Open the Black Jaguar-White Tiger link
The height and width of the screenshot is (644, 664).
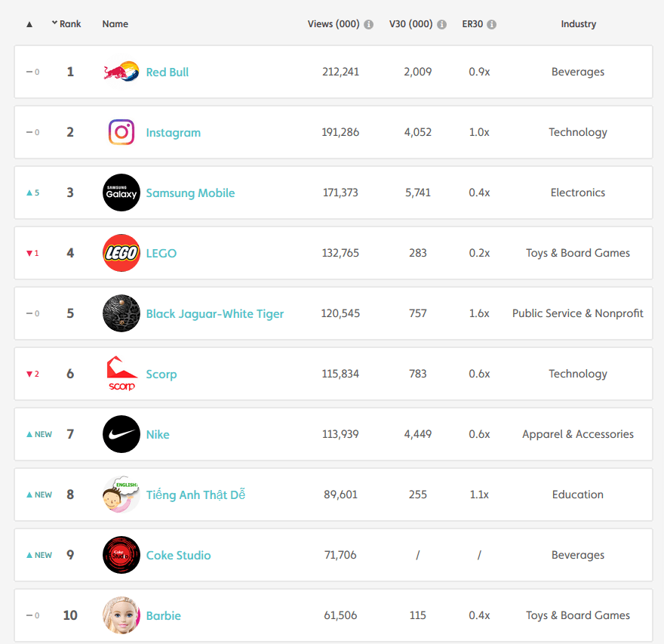215,314
